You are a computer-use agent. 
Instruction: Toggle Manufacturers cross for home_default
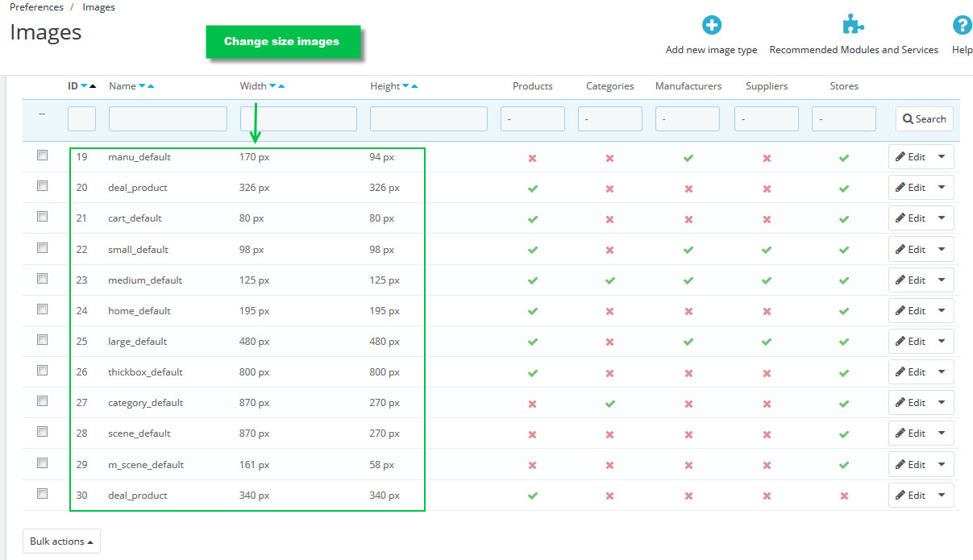[x=688, y=312]
